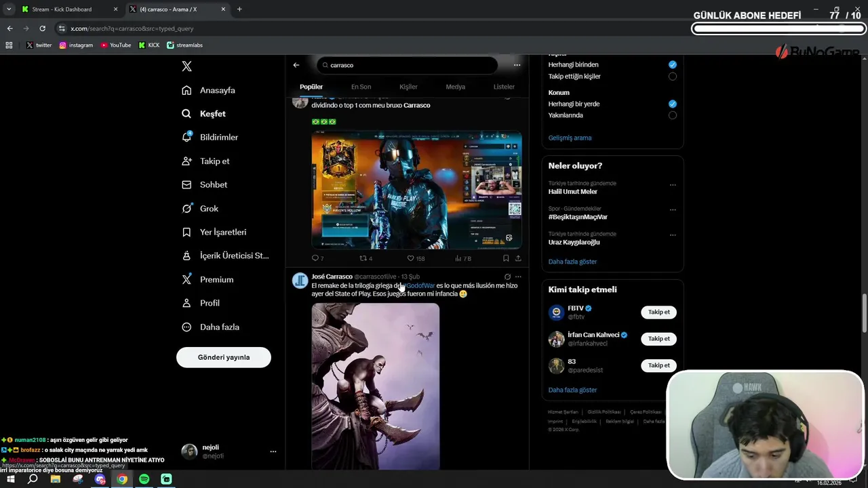
Task: Open the Keşfet explore page
Action: click(204, 114)
